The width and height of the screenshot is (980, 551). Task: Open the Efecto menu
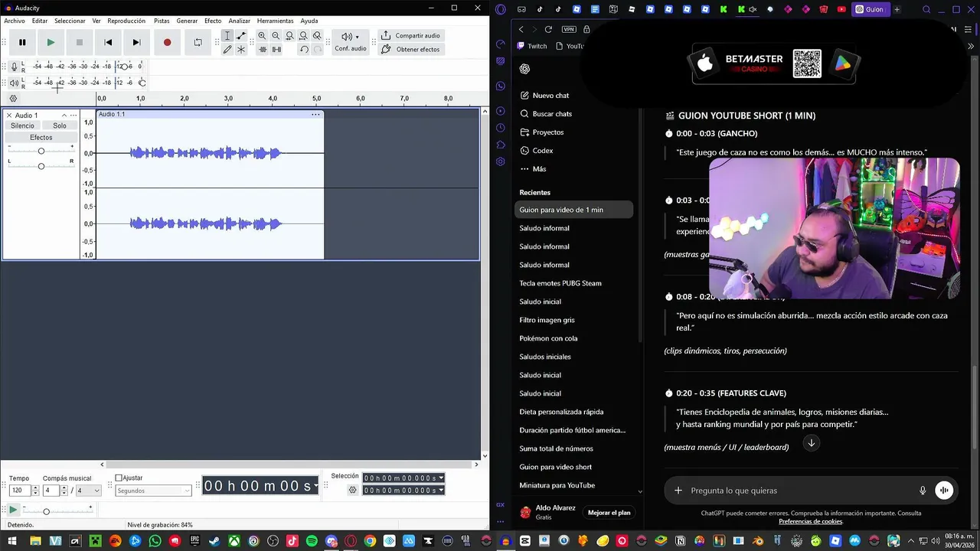tap(213, 21)
